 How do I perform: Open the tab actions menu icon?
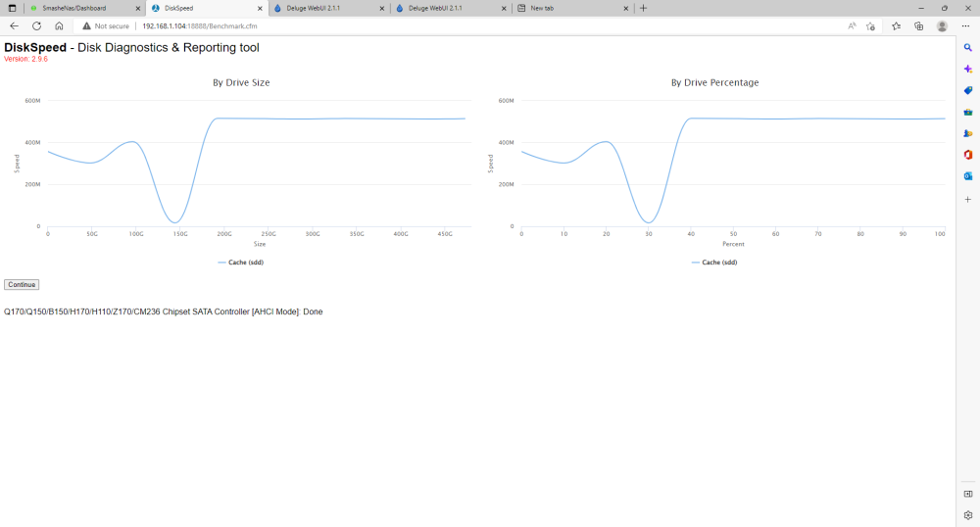pyautogui.click(x=12, y=8)
